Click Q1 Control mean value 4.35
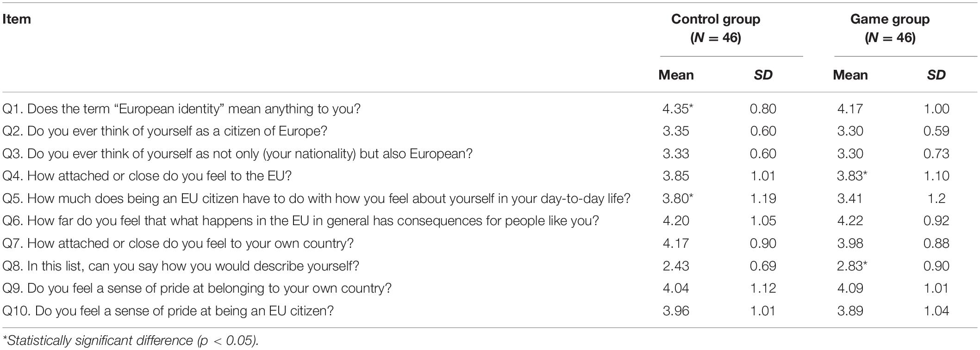The image size is (980, 350). click(678, 109)
